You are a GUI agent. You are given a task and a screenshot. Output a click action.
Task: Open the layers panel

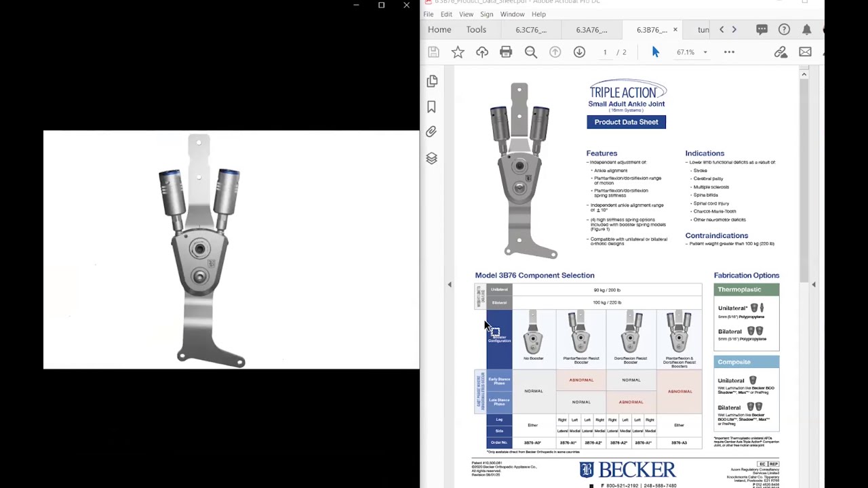pyautogui.click(x=431, y=159)
